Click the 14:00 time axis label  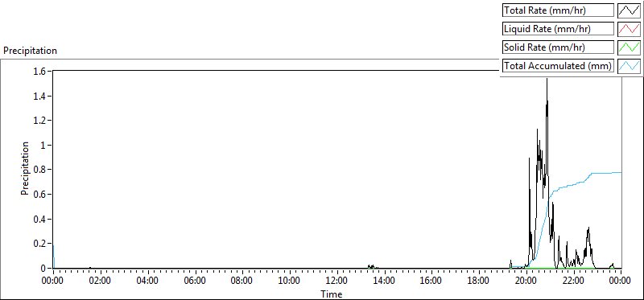[x=385, y=282]
